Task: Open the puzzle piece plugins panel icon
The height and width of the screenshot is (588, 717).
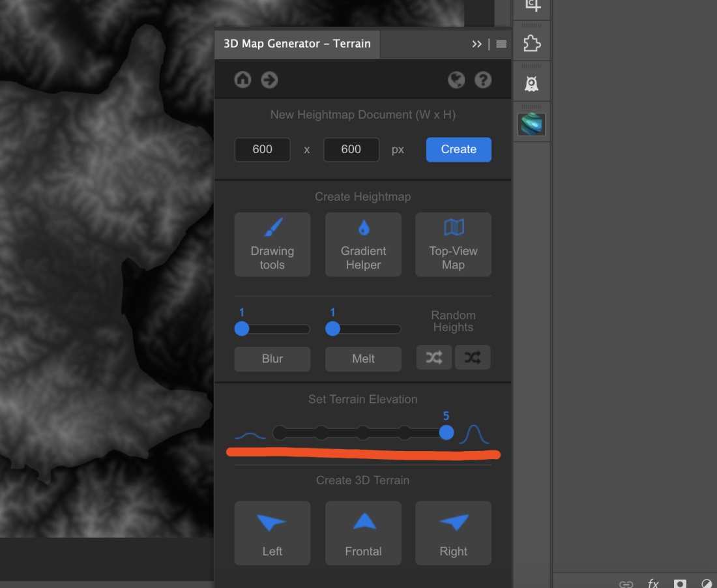Action: [x=531, y=44]
